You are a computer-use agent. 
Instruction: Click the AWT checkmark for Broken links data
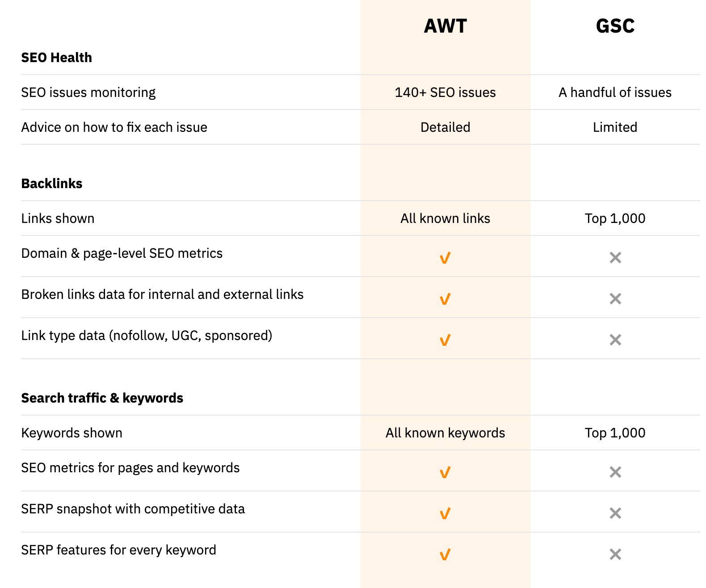pyautogui.click(x=445, y=299)
